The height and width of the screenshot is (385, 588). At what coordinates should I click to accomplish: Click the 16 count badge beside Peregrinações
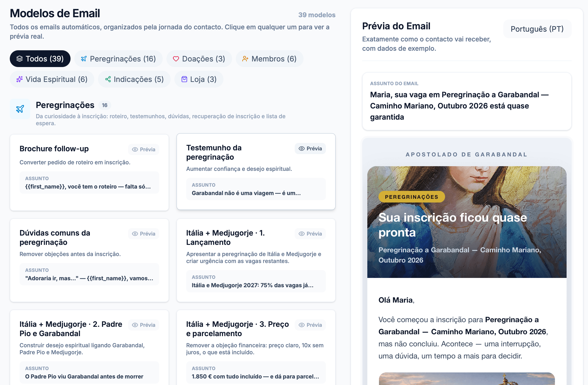(x=105, y=105)
